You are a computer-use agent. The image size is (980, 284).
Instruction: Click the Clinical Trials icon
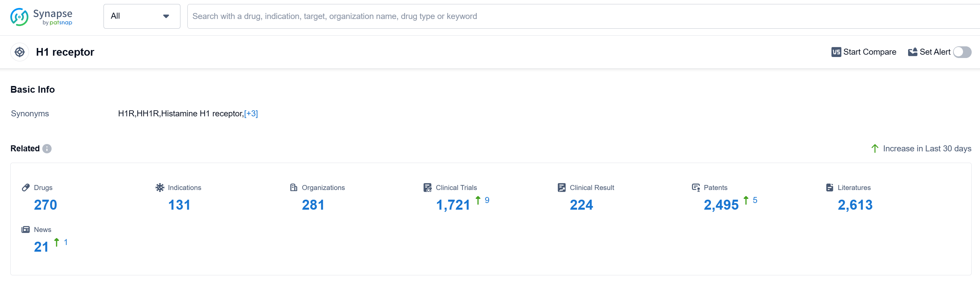[x=427, y=187]
